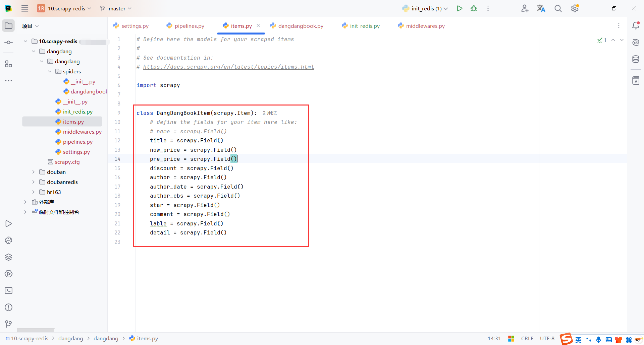
Task: Open the Git tool window
Action: click(x=8, y=324)
